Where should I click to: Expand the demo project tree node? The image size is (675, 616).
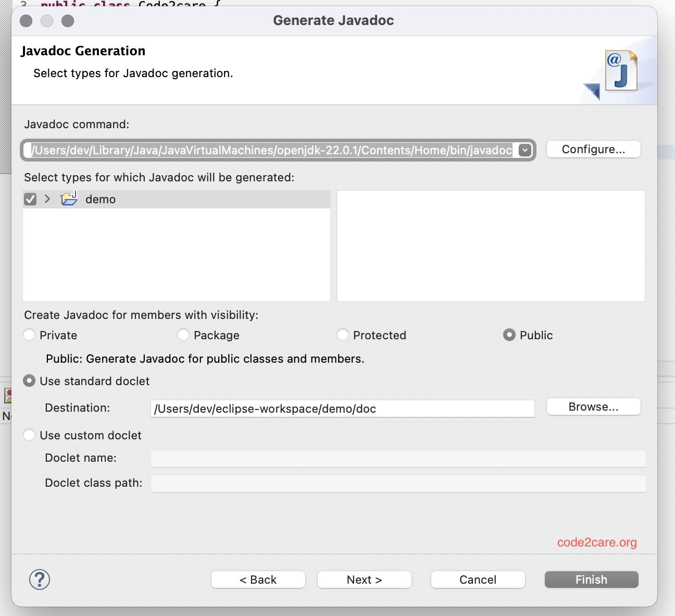point(46,199)
